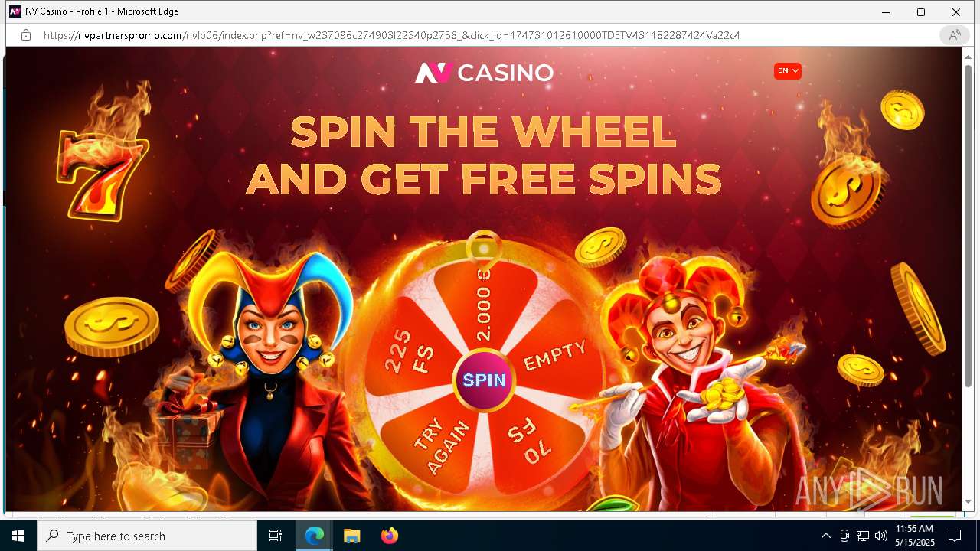
Task: Click the SPIN button on the wheel
Action: pos(484,380)
